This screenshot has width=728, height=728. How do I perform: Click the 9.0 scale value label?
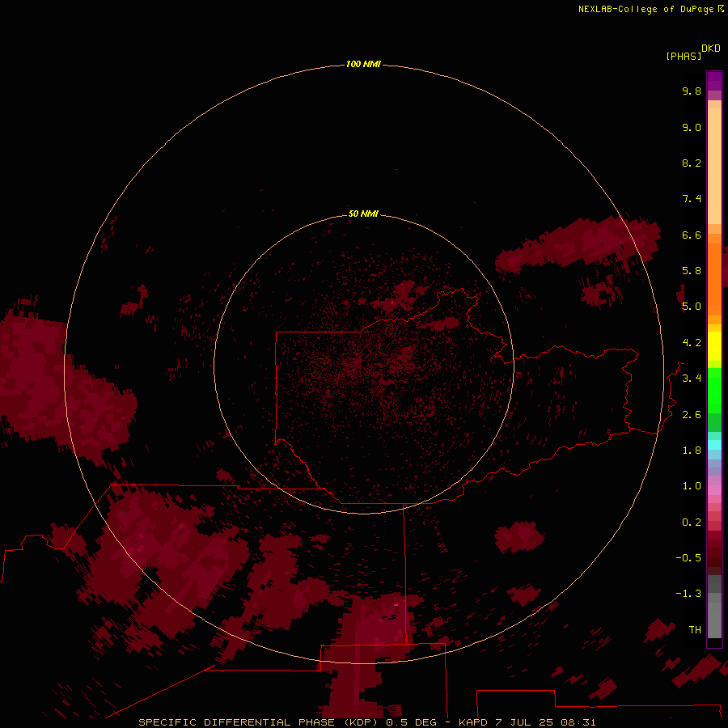click(x=692, y=127)
